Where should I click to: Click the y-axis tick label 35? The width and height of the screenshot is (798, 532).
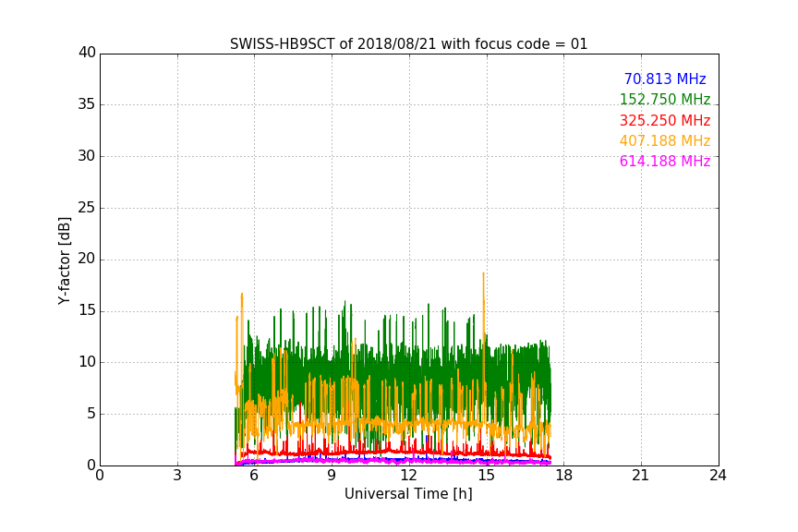tap(87, 104)
